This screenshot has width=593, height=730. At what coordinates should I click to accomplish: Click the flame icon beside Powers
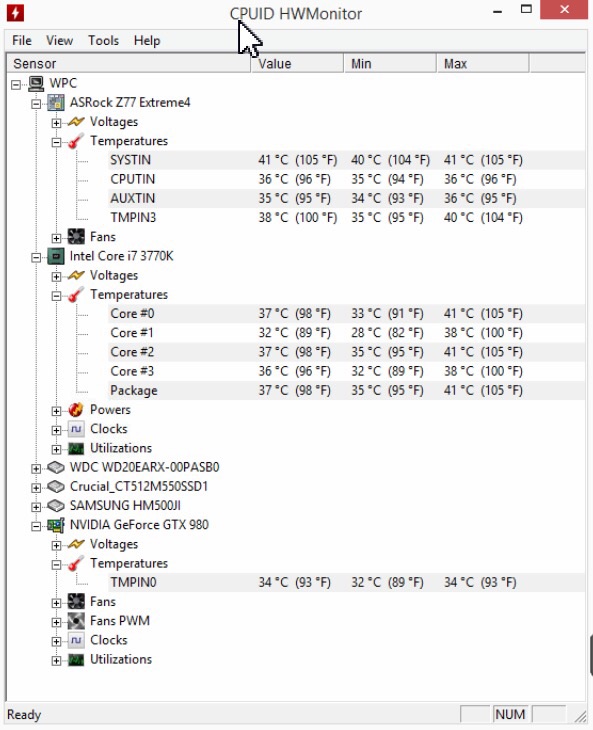pos(76,410)
